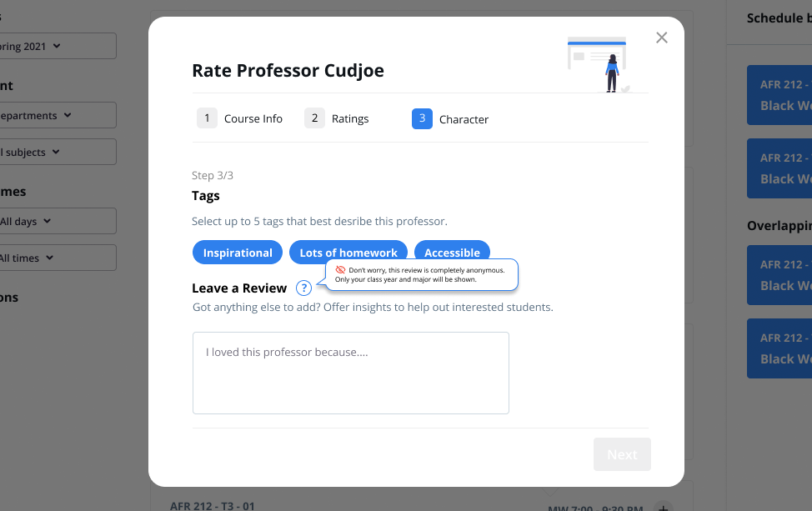The image size is (812, 511).
Task: Select the first overlapping AFR 212 card
Action: (x=779, y=275)
